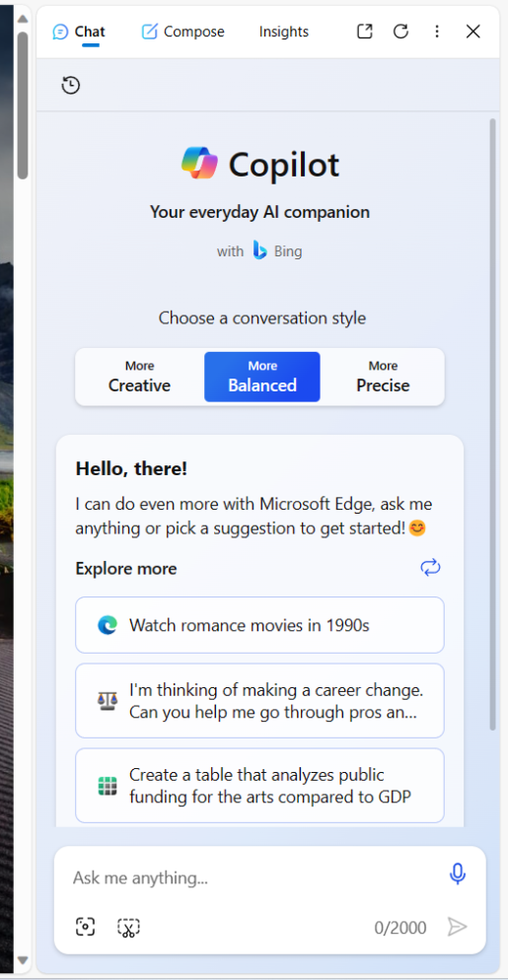Click the Explore more heading
Screen dimensions: 508x980
click(126, 568)
